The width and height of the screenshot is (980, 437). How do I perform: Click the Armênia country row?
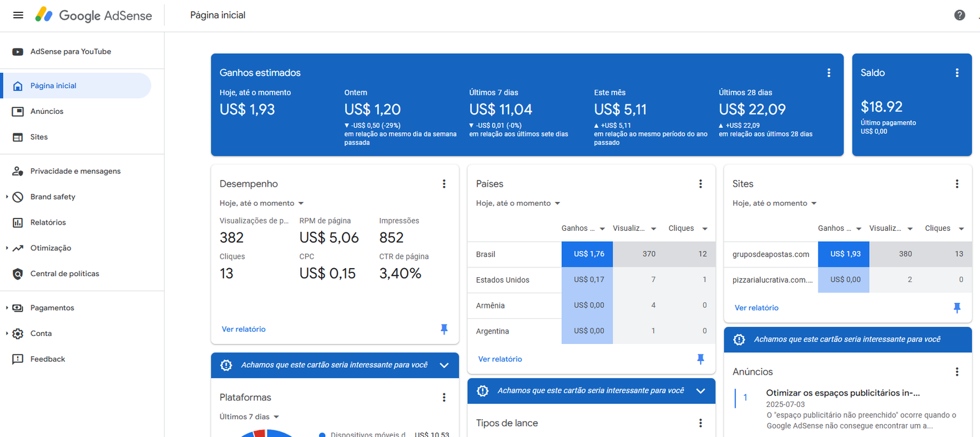(591, 305)
